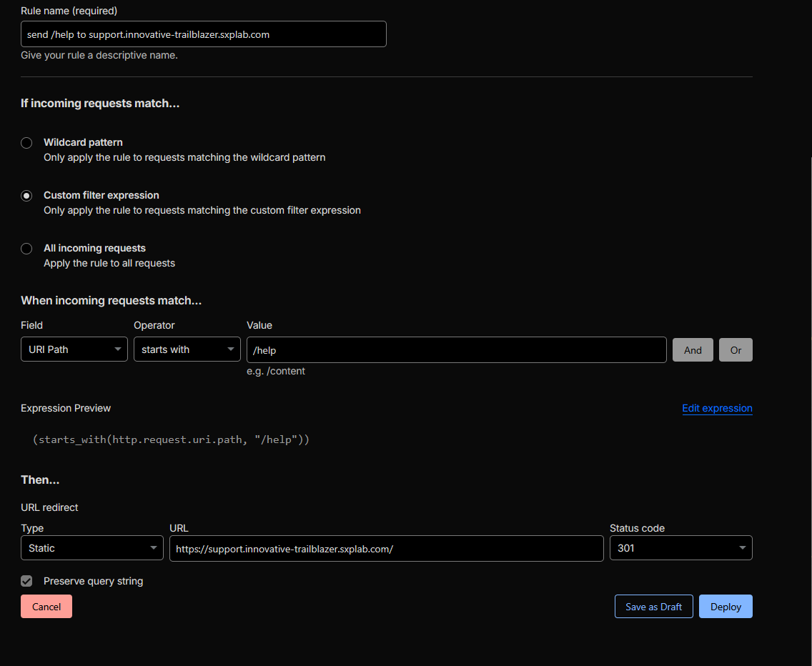Click the e.g. /content hint text
This screenshot has width=812, height=666.
276,371
